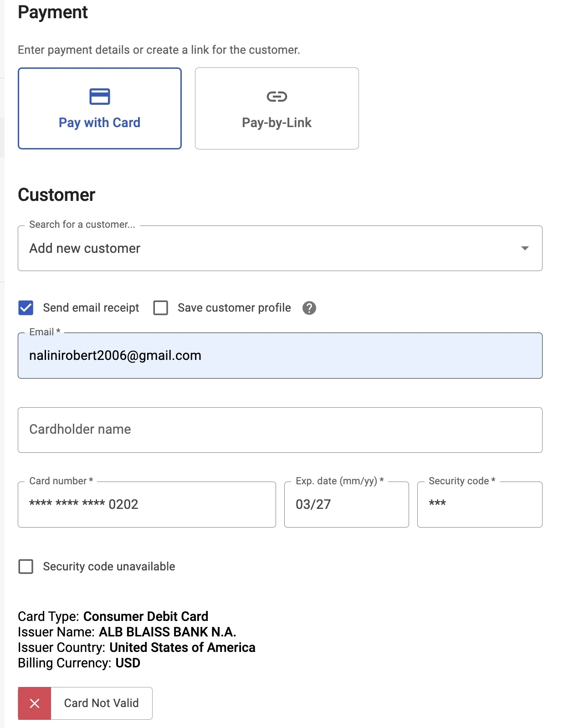
Task: Click the Card Not Valid button
Action: coord(101,703)
